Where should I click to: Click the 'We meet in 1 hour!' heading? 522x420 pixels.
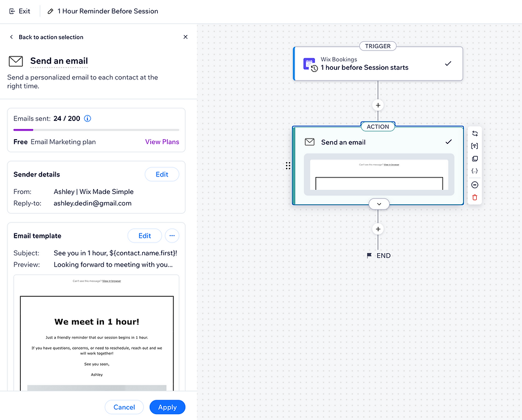click(97, 322)
